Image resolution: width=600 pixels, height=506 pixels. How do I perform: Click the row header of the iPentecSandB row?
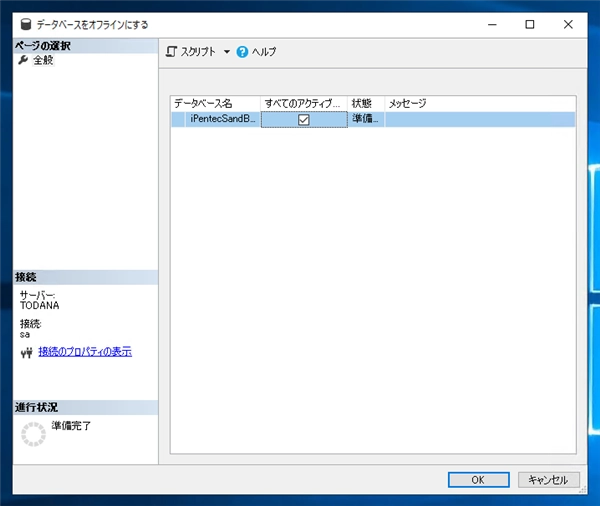[178, 119]
